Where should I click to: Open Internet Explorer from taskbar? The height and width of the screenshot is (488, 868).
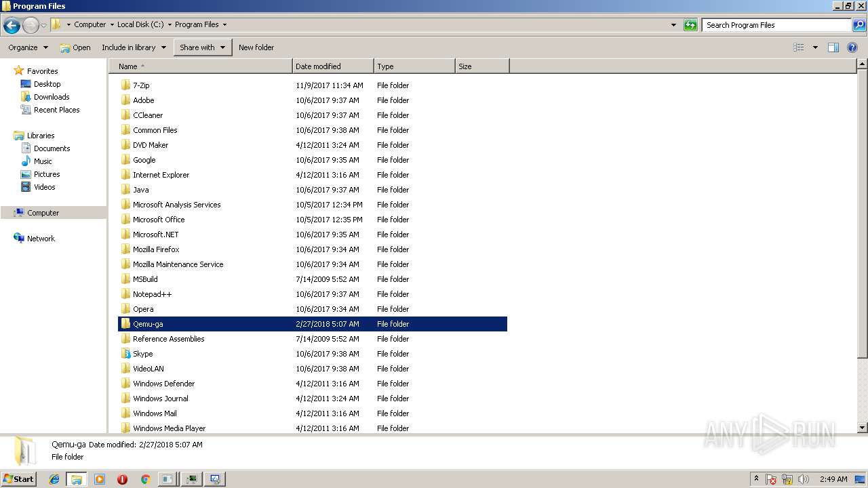[54, 479]
